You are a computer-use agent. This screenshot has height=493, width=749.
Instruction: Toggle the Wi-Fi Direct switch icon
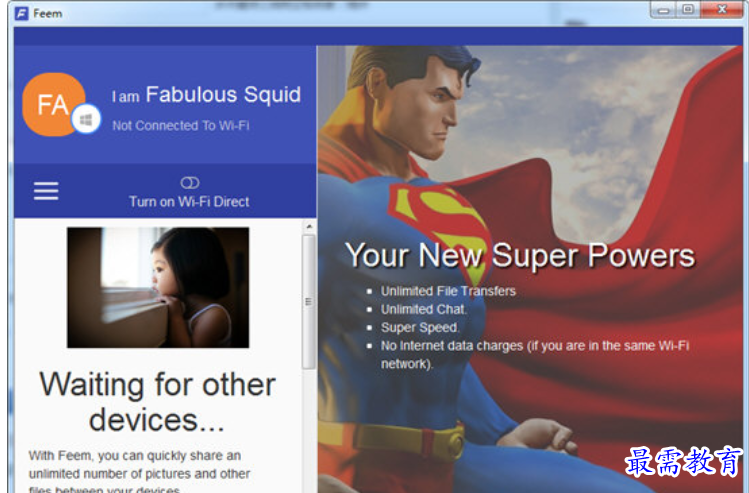pos(190,182)
